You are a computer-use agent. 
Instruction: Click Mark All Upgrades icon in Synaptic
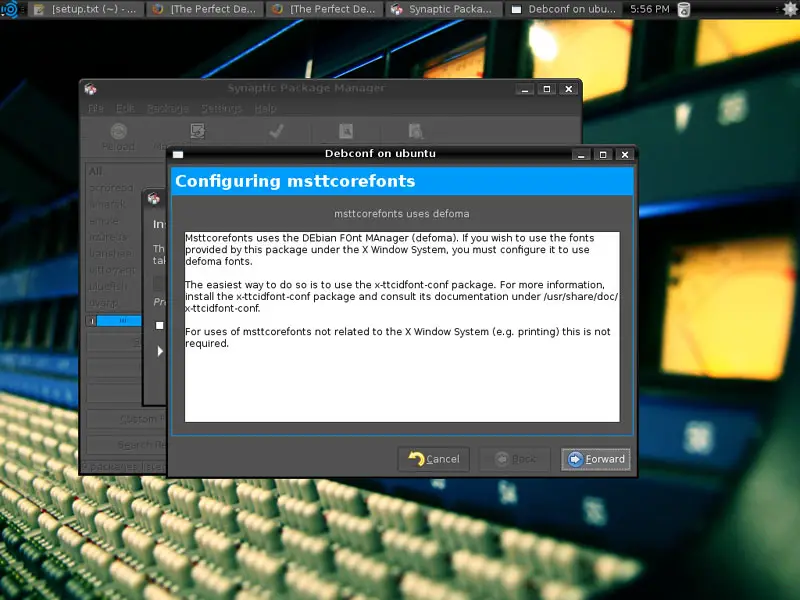click(x=197, y=132)
